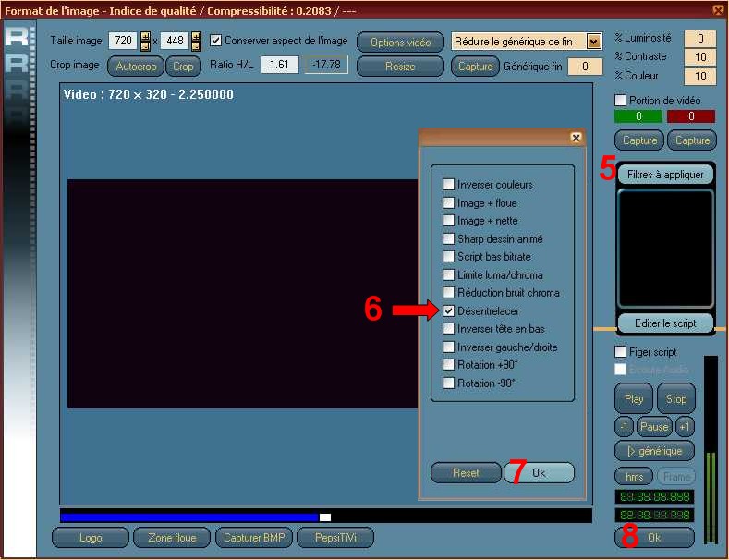Click Ok in the filters dialog
This screenshot has width=729, height=560.
[x=539, y=472]
